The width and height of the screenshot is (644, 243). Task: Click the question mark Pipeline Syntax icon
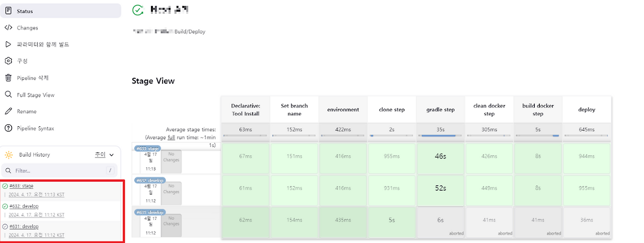click(x=8, y=128)
